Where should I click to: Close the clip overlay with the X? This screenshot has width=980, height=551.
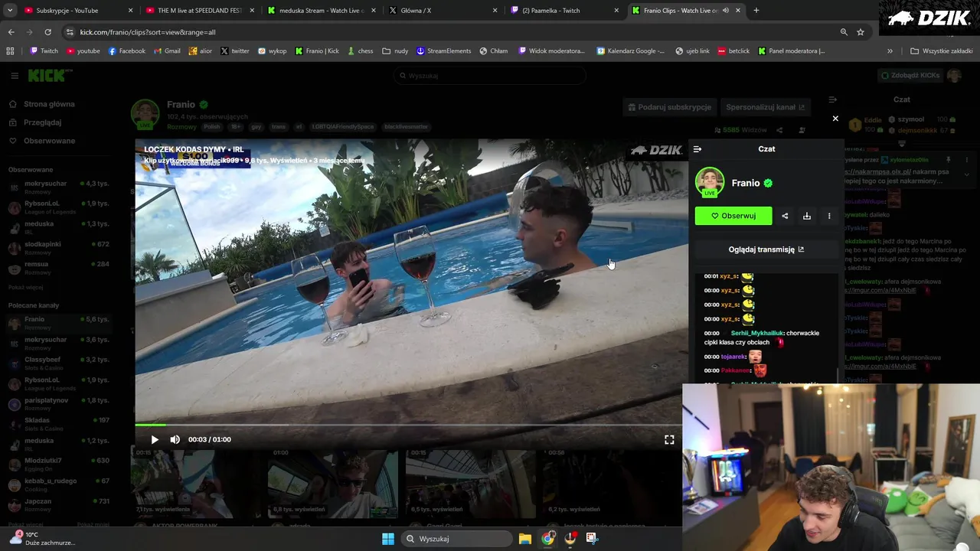(x=835, y=119)
